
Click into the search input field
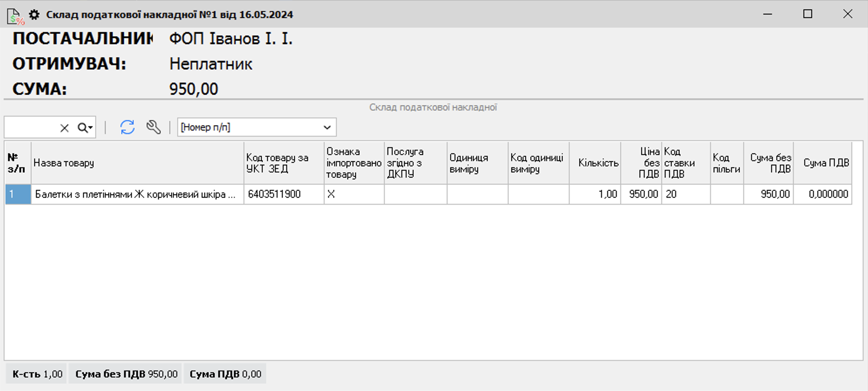pyautogui.click(x=31, y=128)
